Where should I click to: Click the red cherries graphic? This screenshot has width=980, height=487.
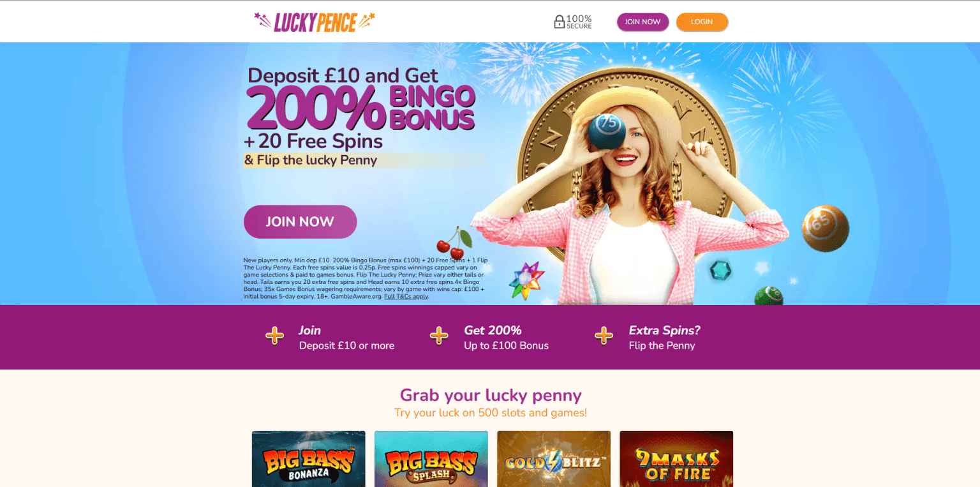pyautogui.click(x=454, y=243)
